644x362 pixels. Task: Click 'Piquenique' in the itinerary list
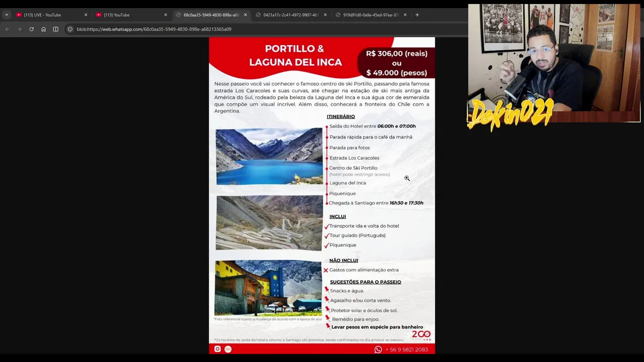(342, 194)
